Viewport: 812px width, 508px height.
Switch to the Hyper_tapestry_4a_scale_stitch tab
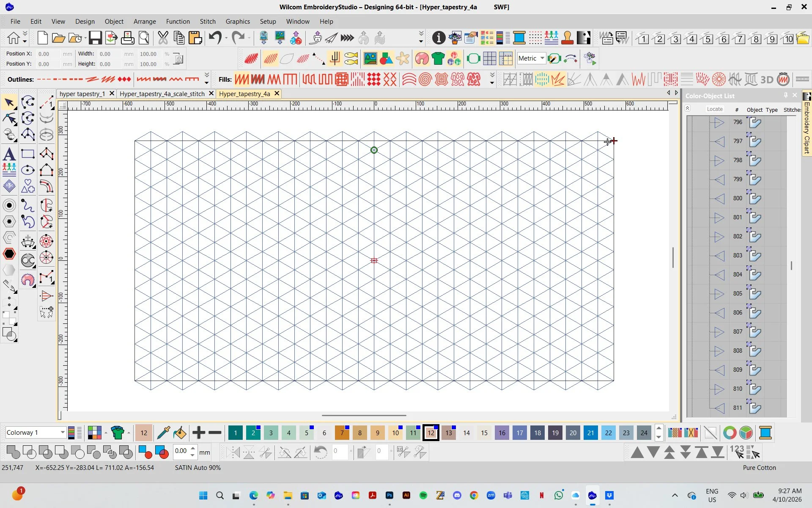click(162, 94)
